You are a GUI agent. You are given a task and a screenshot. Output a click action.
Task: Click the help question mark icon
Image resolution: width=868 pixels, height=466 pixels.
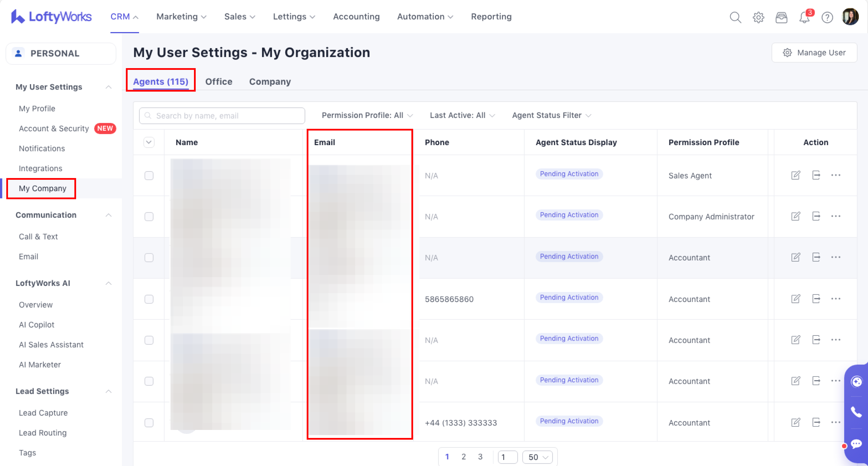click(x=827, y=17)
